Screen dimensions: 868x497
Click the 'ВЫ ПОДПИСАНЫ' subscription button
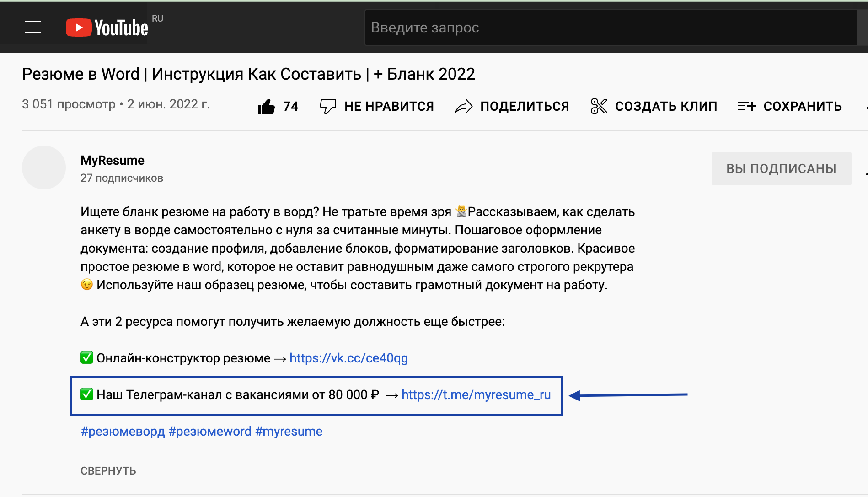pos(781,168)
